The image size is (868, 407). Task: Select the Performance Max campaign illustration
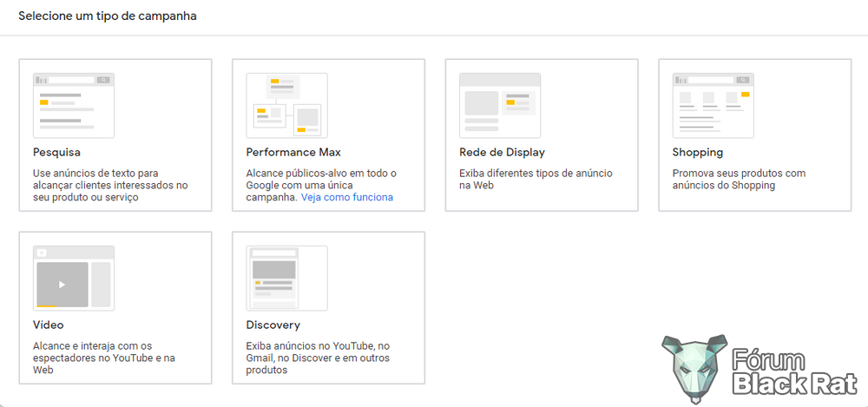point(286,105)
